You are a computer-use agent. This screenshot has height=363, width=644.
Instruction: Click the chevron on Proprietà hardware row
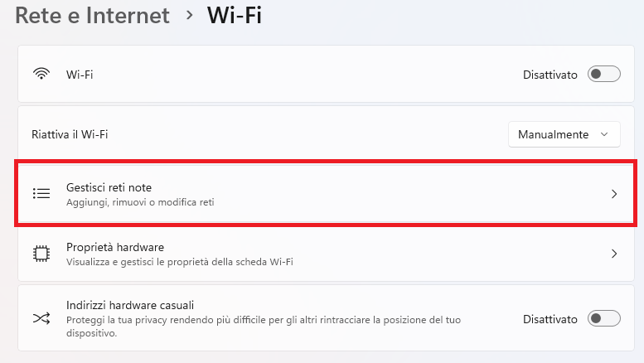coord(614,254)
